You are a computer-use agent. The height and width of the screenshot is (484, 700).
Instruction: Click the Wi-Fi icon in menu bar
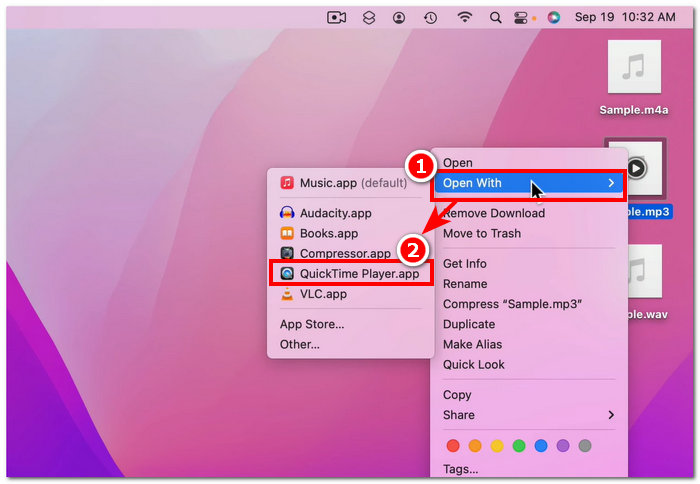point(464,17)
